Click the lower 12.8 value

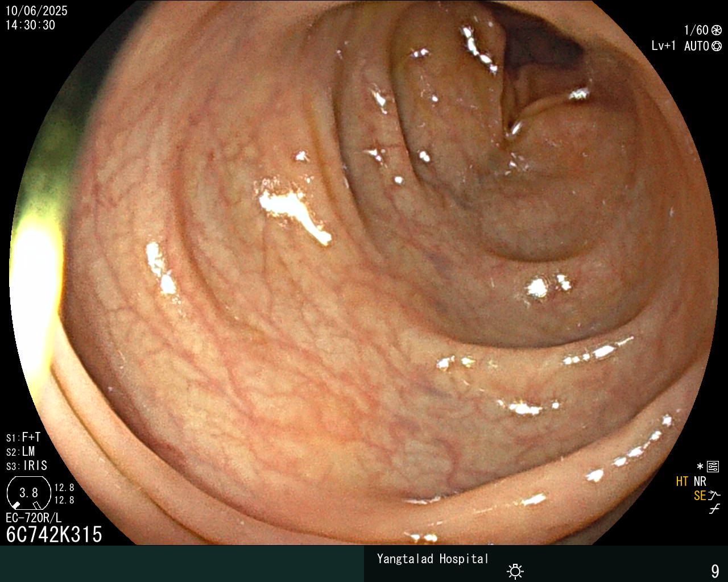[64, 500]
